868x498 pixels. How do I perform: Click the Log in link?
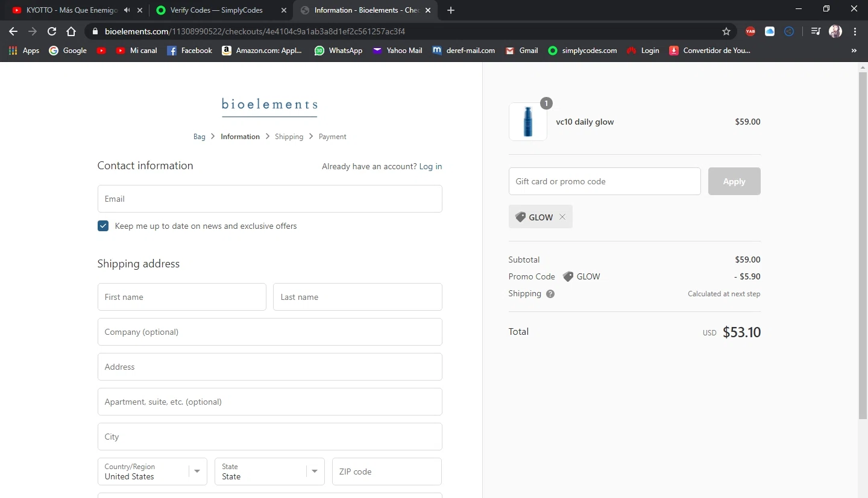430,166
